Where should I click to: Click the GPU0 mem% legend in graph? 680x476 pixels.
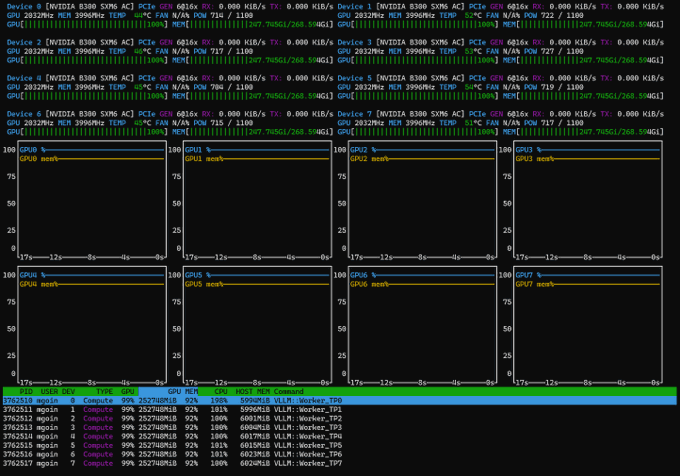[39, 159]
